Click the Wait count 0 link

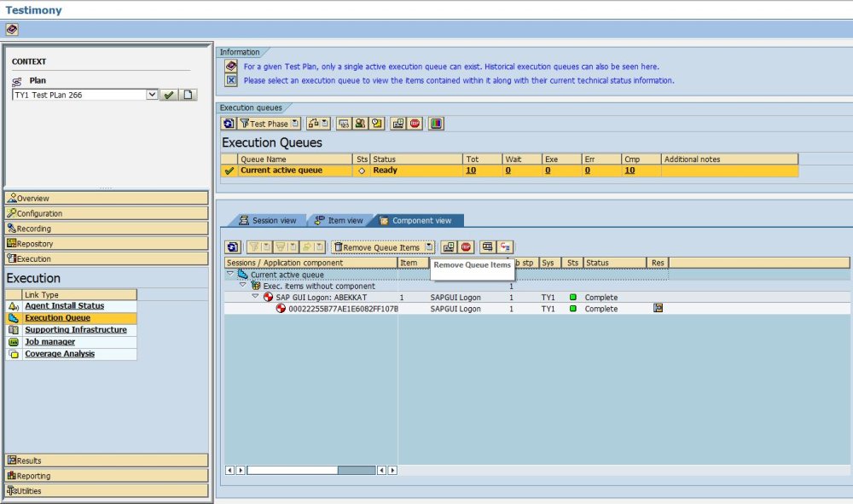pyautogui.click(x=508, y=171)
